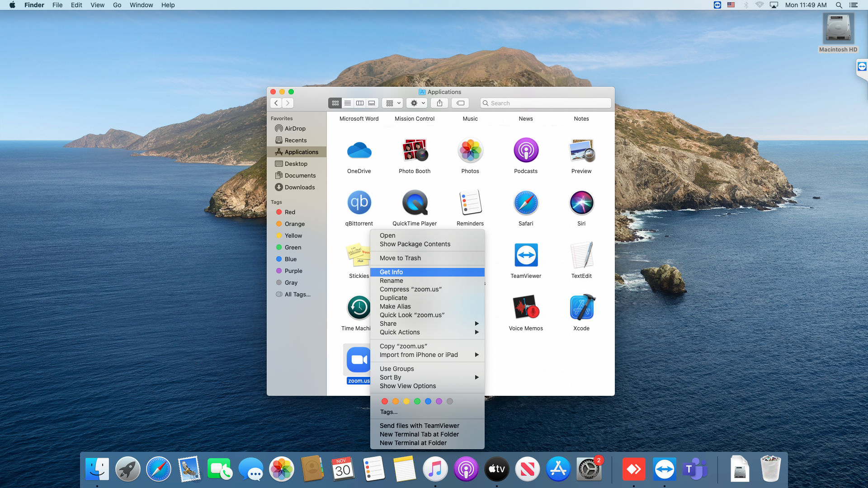Choose Compress "zoom.us"
The height and width of the screenshot is (488, 868).
(x=427, y=289)
